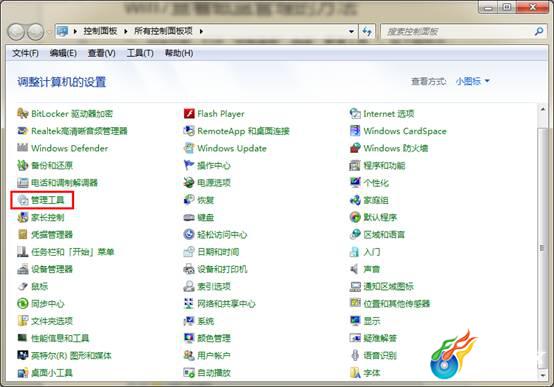Open the Windows Update icon
554x387 pixels.
coord(189,148)
